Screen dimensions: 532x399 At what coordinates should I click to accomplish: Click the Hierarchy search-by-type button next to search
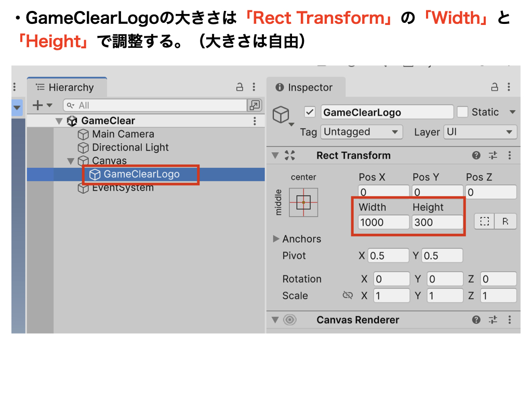tap(255, 105)
